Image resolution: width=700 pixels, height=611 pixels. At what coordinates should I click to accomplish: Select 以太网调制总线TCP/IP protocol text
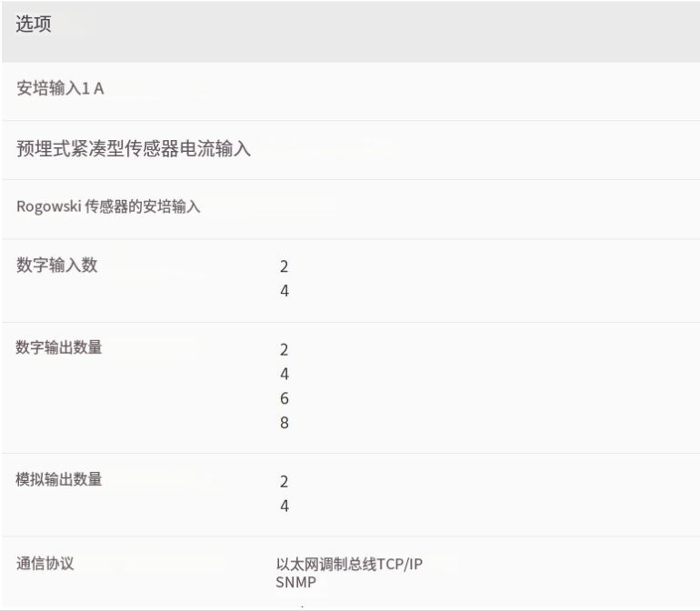click(x=349, y=564)
